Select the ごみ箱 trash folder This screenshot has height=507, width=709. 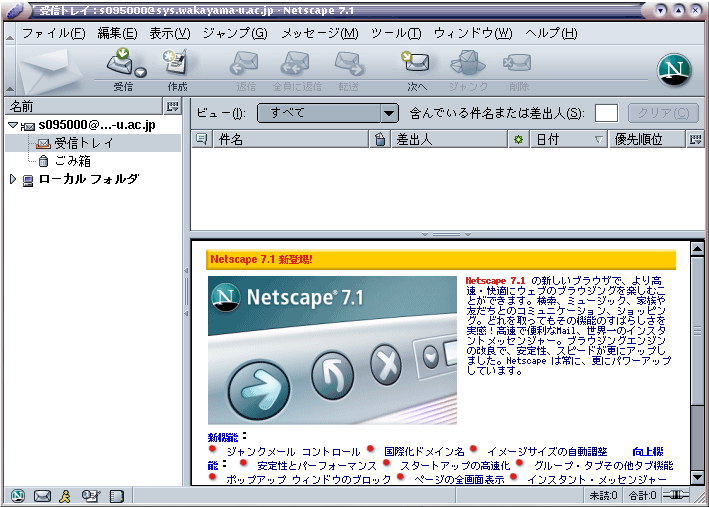pyautogui.click(x=72, y=161)
